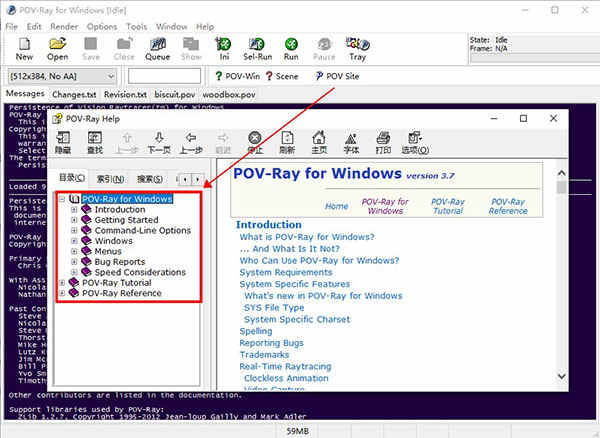600x438 pixels.
Task: Open a file with the Open icon
Action: click(57, 49)
